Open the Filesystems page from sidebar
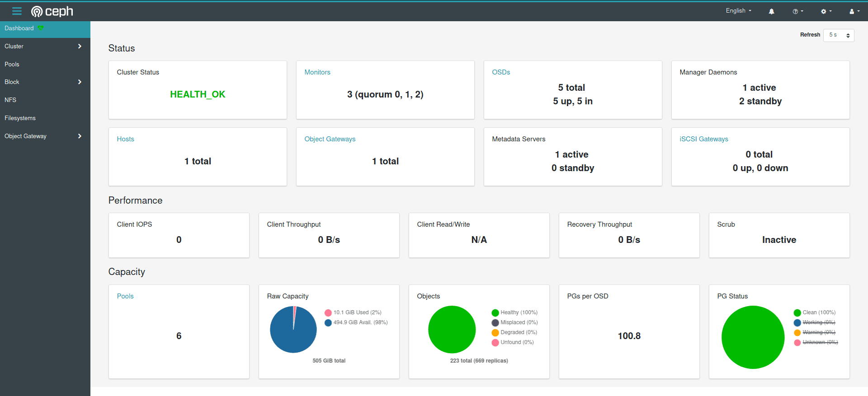 point(20,118)
